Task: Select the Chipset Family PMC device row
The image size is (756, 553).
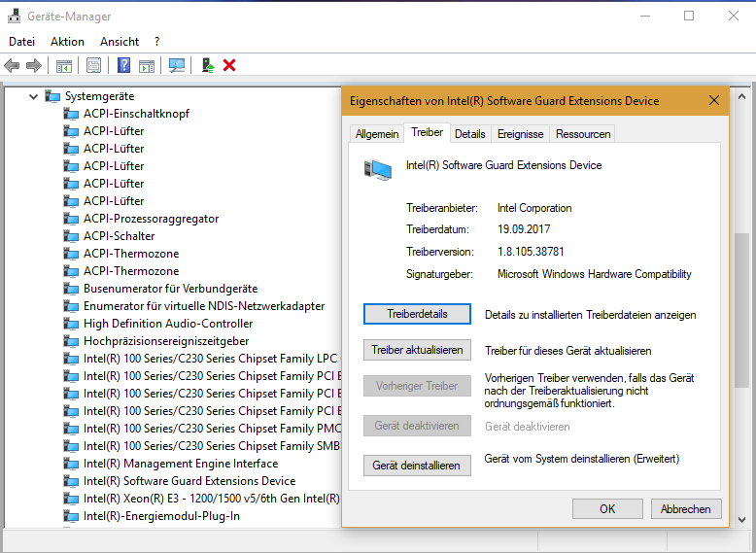Action: coord(212,429)
